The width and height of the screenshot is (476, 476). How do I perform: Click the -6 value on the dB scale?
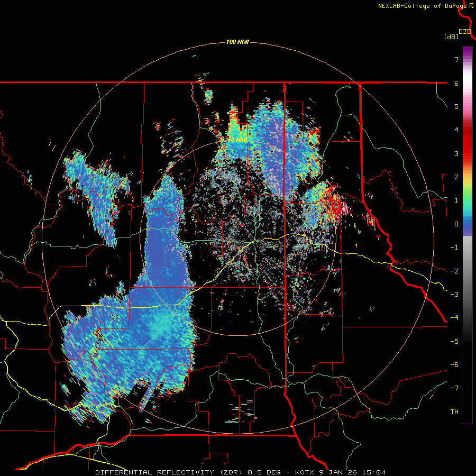(x=454, y=365)
